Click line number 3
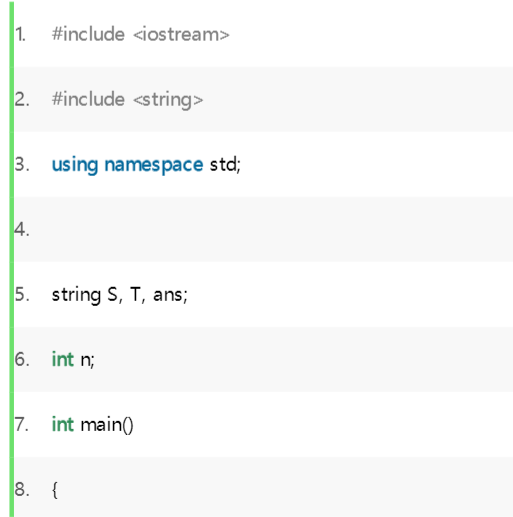 pos(22,164)
